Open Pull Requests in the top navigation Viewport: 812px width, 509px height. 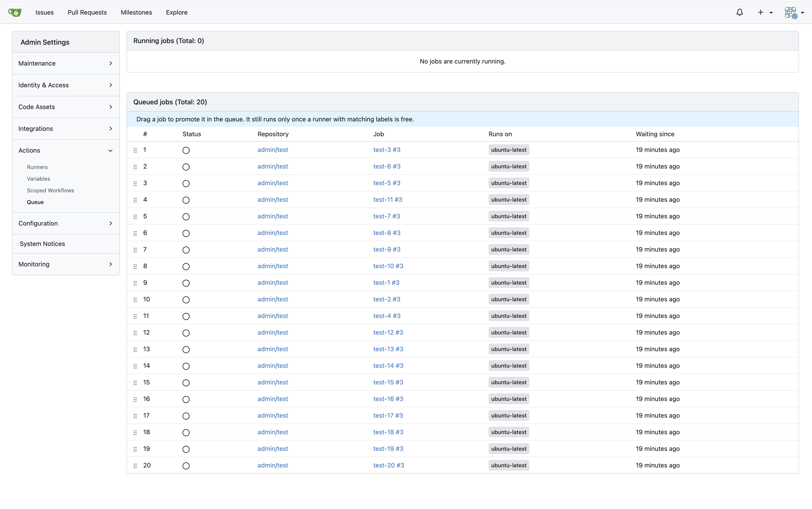(87, 13)
